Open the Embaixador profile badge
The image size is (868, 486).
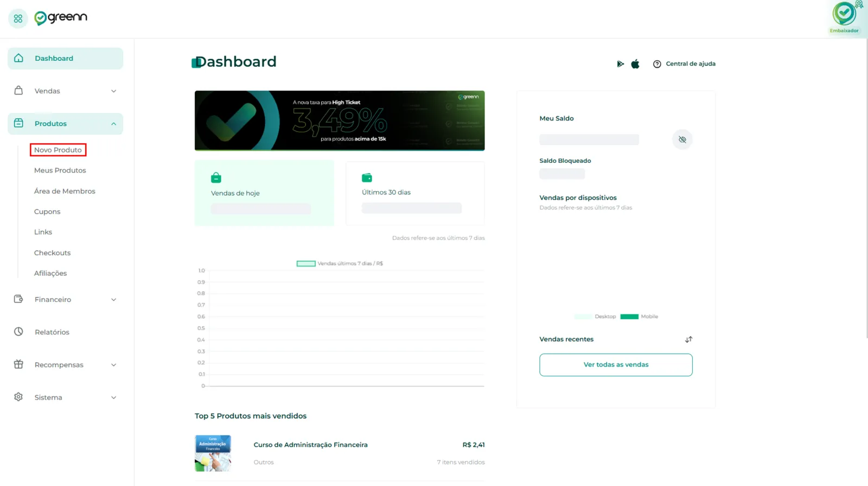845,17
